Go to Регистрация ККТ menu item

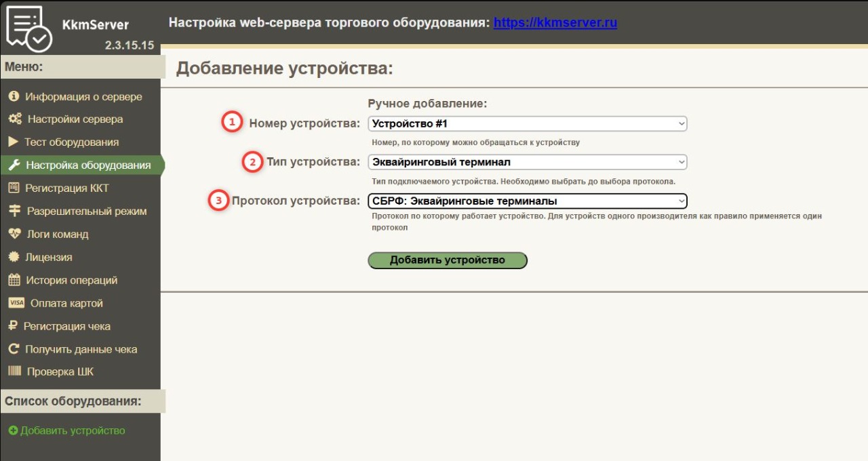tap(66, 188)
